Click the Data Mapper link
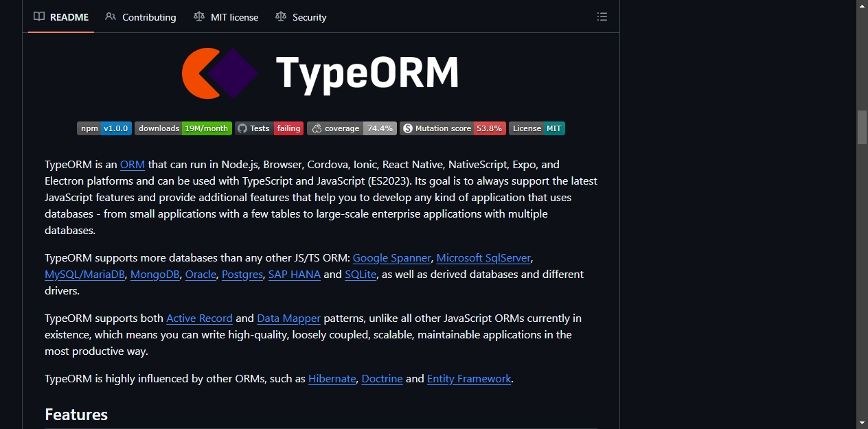This screenshot has width=868, height=429. point(289,318)
